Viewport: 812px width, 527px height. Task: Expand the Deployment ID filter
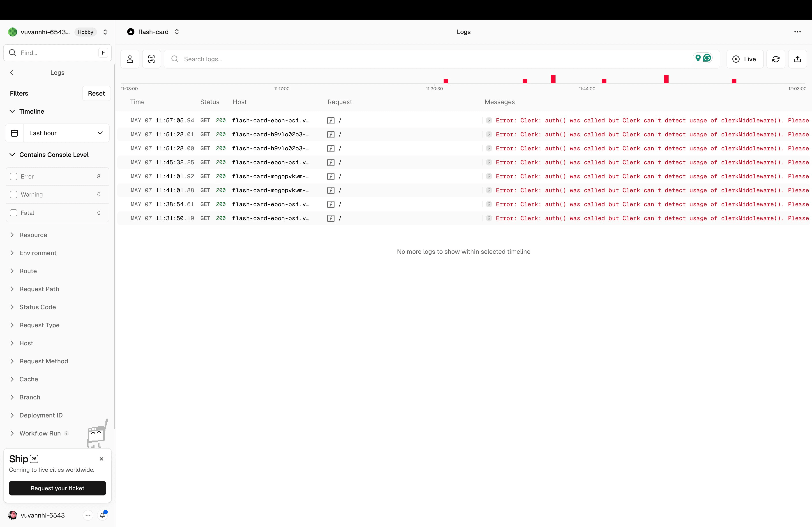(x=36, y=415)
